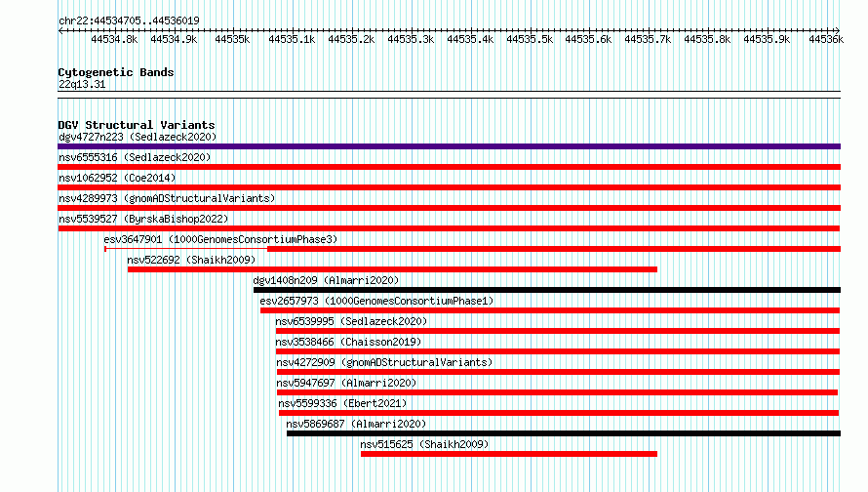Open esv3647901 (1000GenomesConsortiumPhase3) label
Viewport: 868px width, 492px height.
[x=220, y=239]
